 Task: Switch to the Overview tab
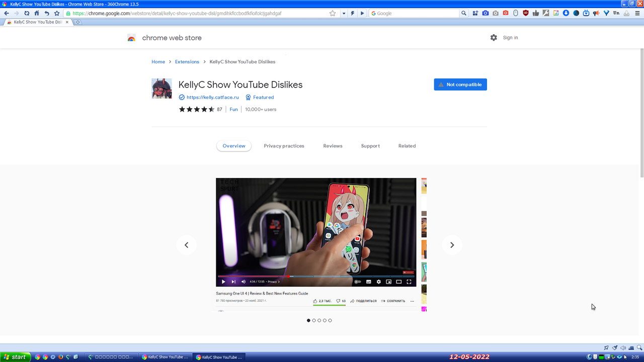click(x=234, y=146)
